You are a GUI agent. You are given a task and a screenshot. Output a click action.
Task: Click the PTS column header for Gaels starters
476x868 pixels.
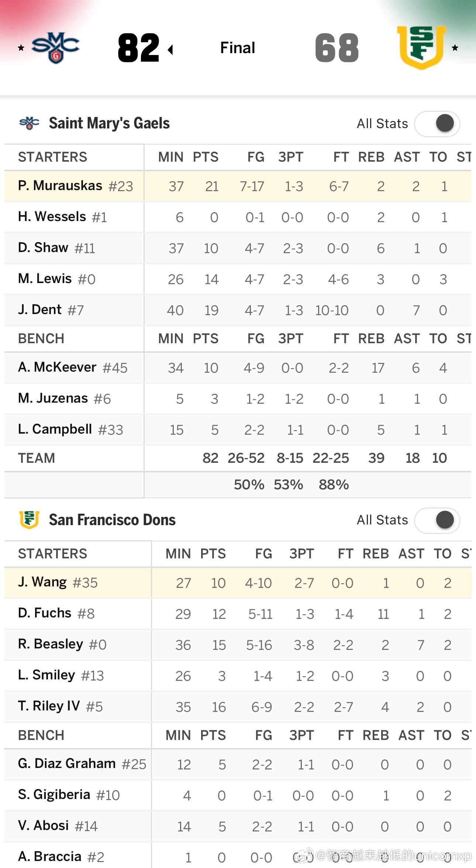pyautogui.click(x=206, y=157)
